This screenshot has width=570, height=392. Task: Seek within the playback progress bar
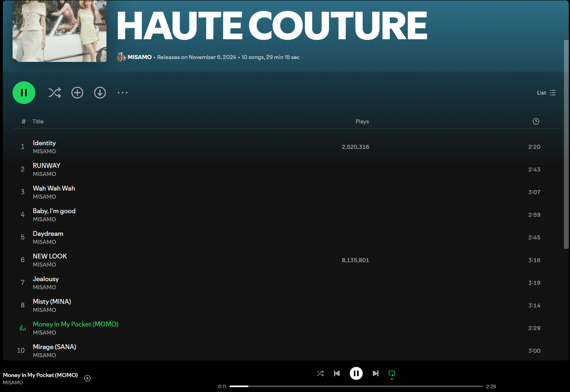pos(356,386)
